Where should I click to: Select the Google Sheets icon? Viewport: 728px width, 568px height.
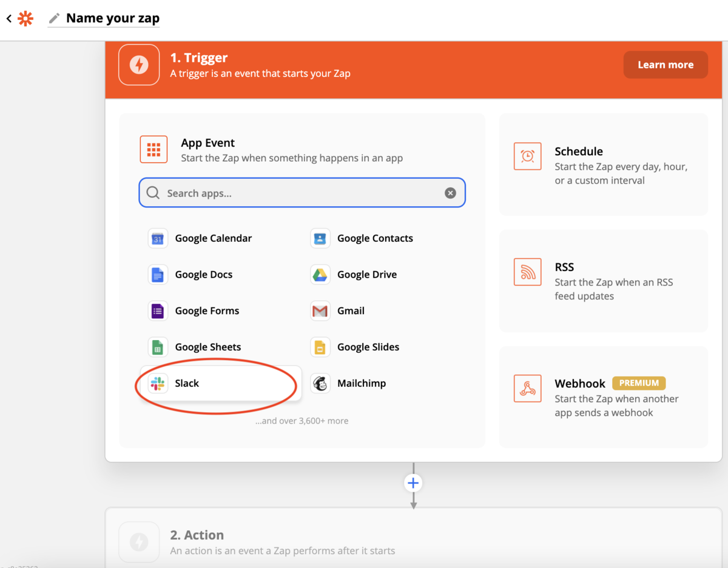pos(158,347)
